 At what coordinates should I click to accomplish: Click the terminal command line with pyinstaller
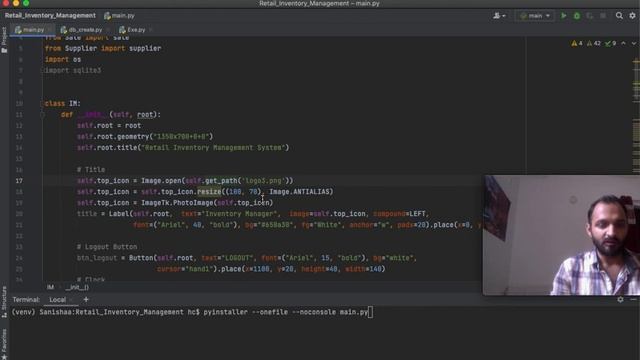point(192,312)
